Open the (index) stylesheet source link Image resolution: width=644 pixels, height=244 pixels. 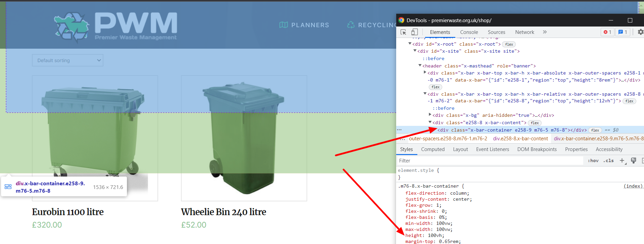633,186
